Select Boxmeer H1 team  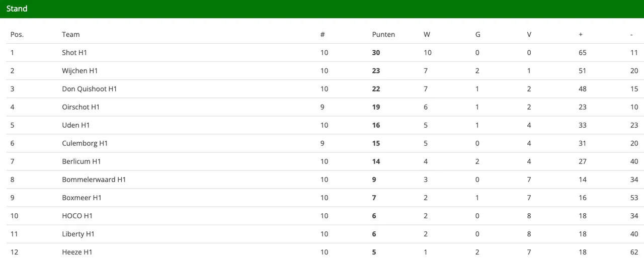[82, 198]
